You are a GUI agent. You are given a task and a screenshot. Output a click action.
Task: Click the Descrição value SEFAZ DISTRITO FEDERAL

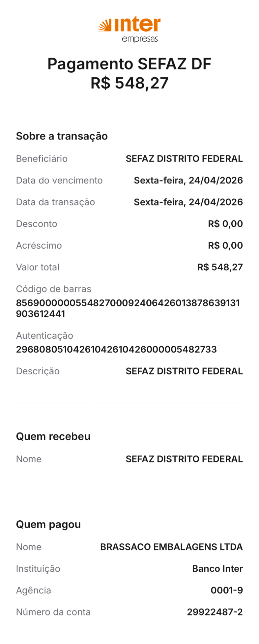(184, 371)
